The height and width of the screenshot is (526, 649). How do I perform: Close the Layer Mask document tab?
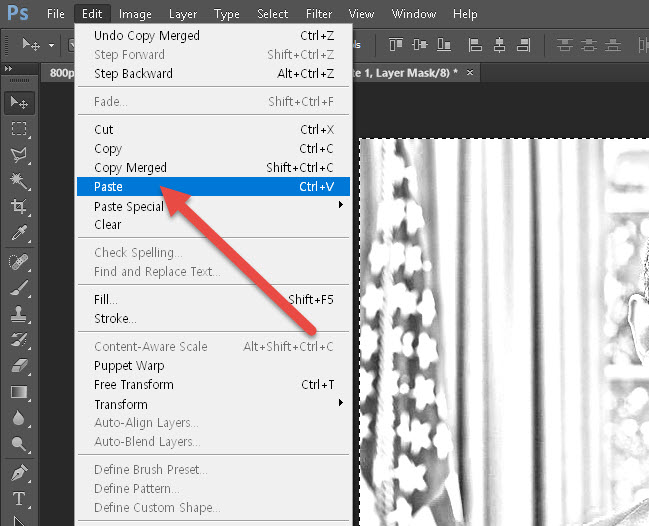470,72
